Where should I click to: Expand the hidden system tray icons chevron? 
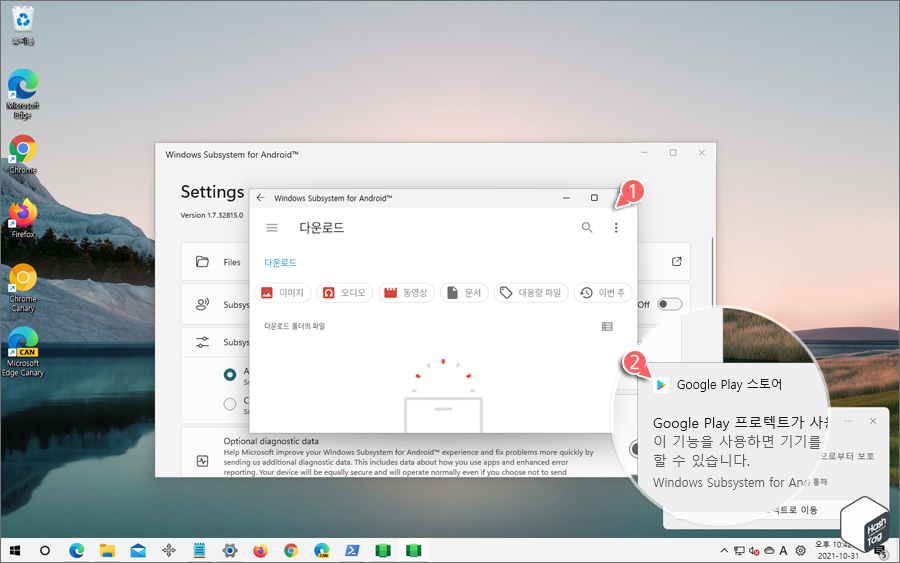[724, 551]
